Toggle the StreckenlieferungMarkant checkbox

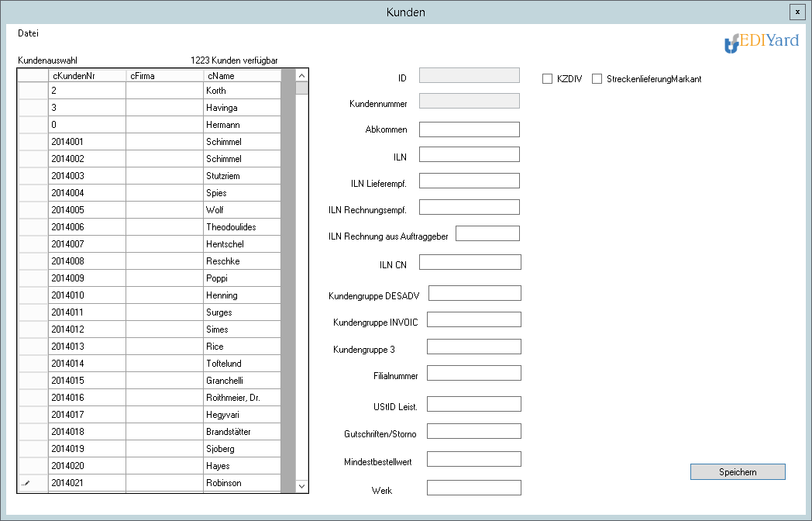(597, 79)
